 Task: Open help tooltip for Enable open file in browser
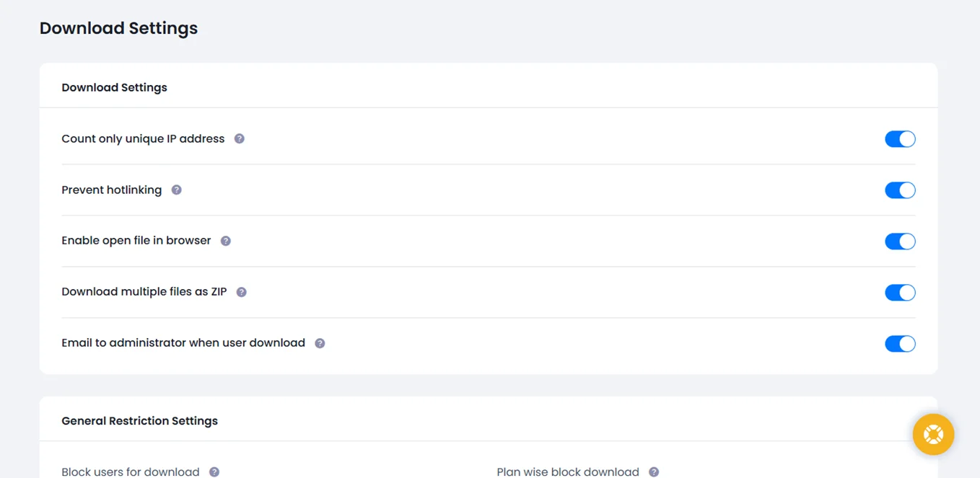click(x=226, y=241)
